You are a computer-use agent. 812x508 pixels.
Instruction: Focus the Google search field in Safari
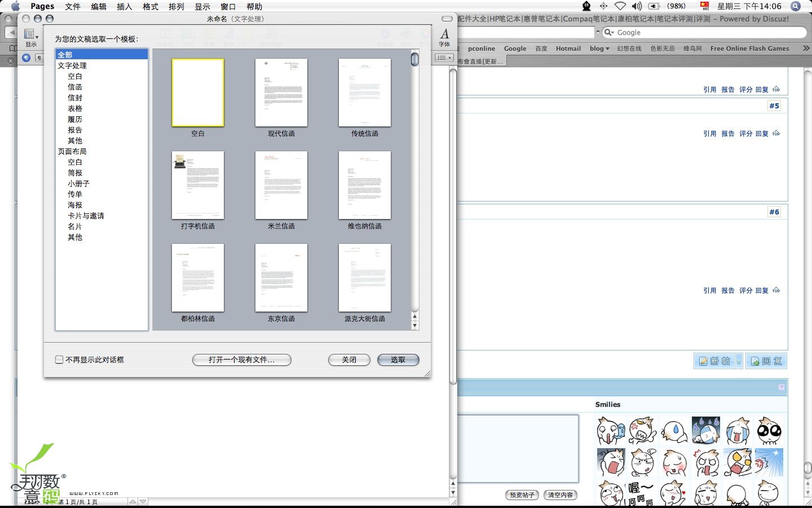tap(704, 32)
